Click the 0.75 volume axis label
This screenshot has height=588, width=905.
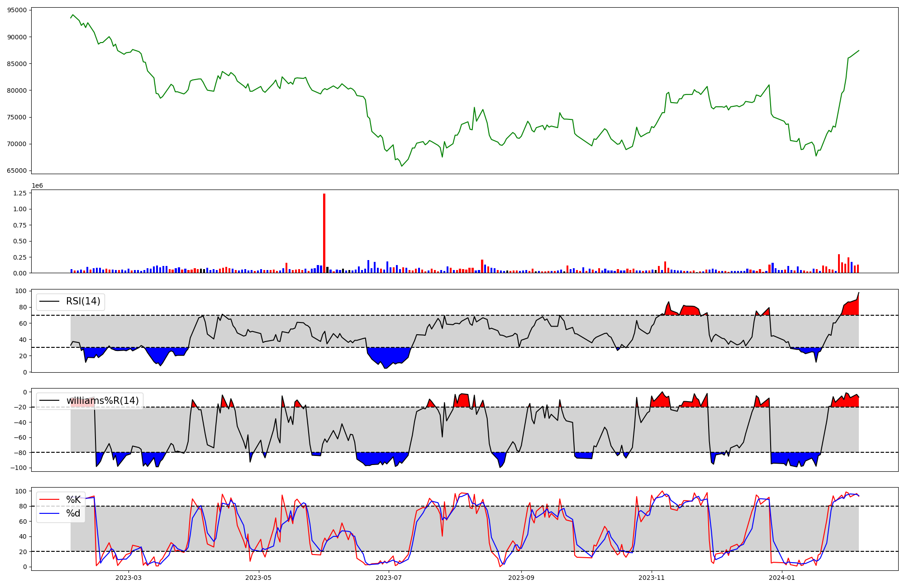(x=20, y=225)
